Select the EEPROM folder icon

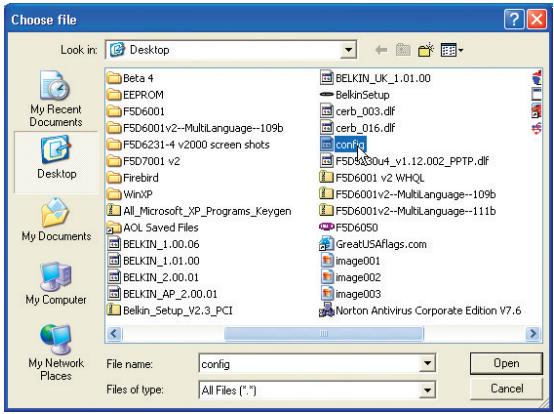coord(114,95)
